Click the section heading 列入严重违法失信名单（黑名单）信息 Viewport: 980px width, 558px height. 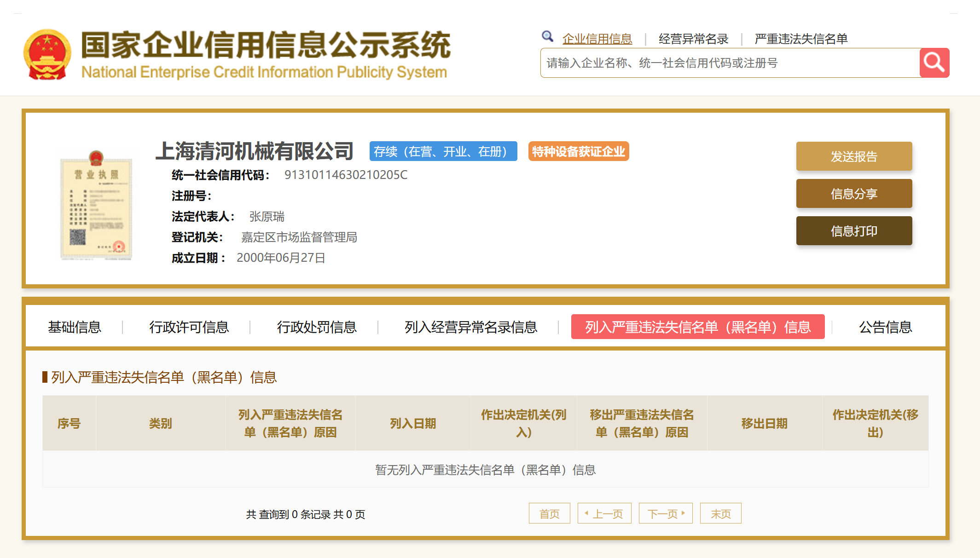tap(164, 377)
